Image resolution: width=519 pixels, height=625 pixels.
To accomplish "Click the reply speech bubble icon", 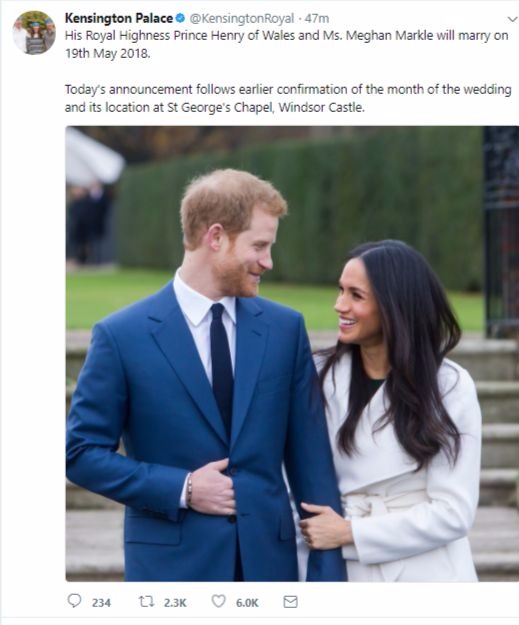I will click(74, 601).
